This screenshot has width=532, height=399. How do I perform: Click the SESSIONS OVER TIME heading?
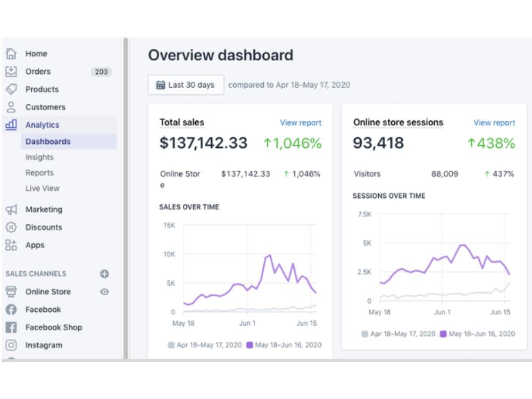(389, 196)
